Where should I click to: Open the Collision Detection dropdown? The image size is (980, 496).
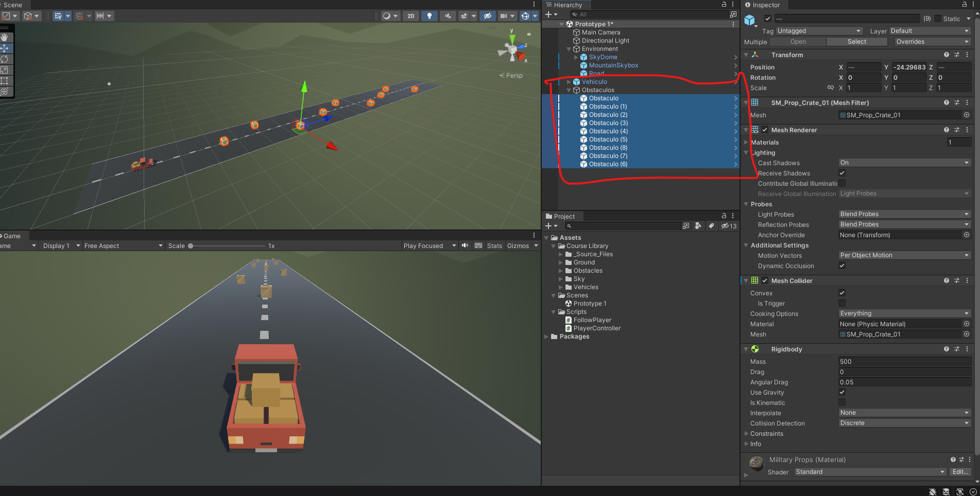tap(904, 423)
